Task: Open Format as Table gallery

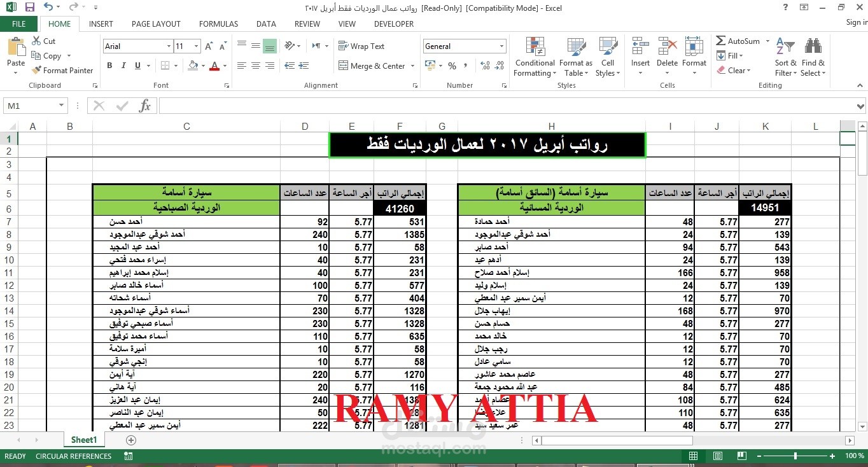Action: 575,57
